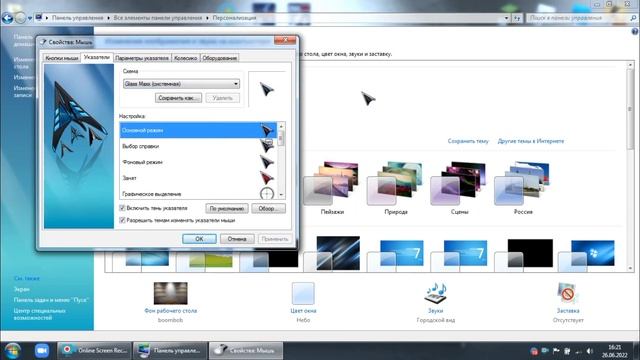Select the Графическое выделение pointer row
Image resolution: width=640 pixels, height=360 pixels.
[198, 193]
